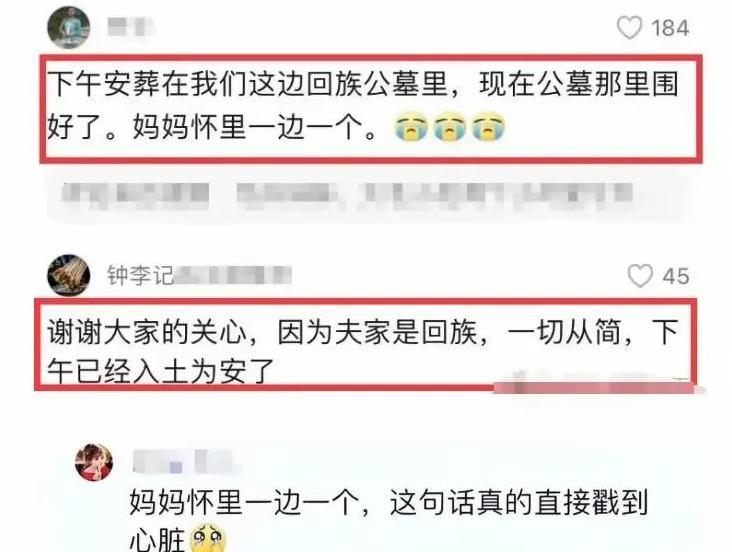Image resolution: width=732 pixels, height=552 pixels.
Task: Click the blurred username of first commenter
Action: (x=131, y=27)
